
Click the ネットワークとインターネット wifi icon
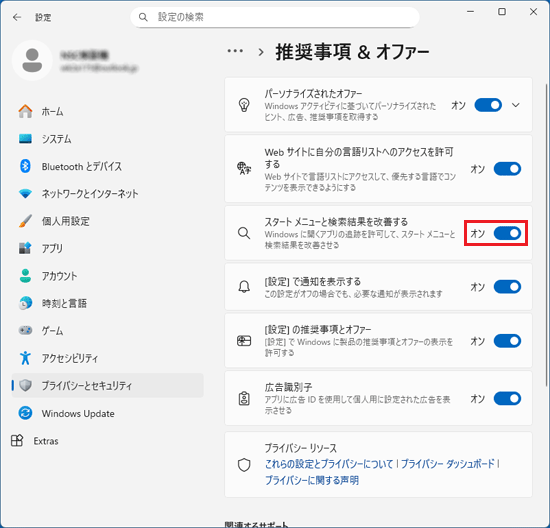tap(25, 193)
